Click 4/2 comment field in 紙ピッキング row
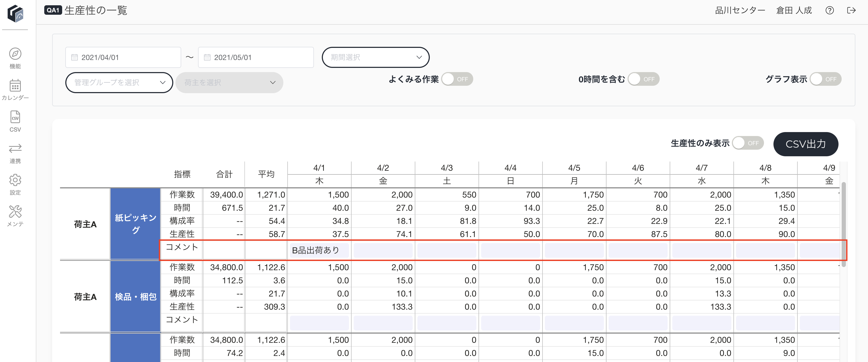868x362 pixels. pyautogui.click(x=383, y=250)
